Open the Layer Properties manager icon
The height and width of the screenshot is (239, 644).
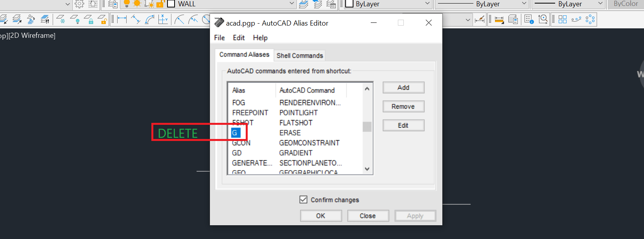113,4
